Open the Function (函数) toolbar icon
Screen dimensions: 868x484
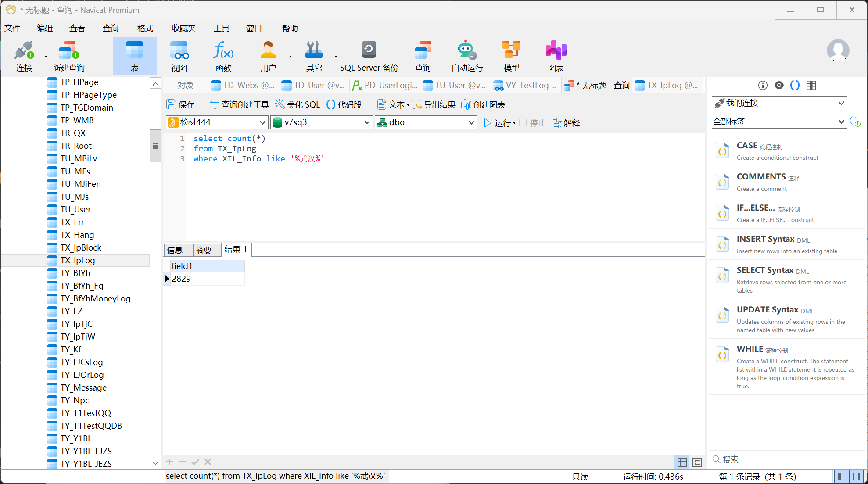tap(223, 50)
